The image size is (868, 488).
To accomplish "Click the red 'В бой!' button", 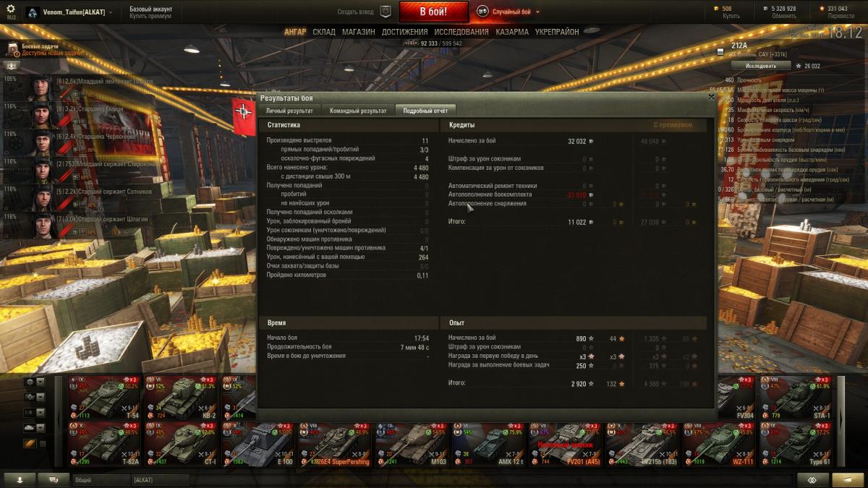I will (x=433, y=12).
